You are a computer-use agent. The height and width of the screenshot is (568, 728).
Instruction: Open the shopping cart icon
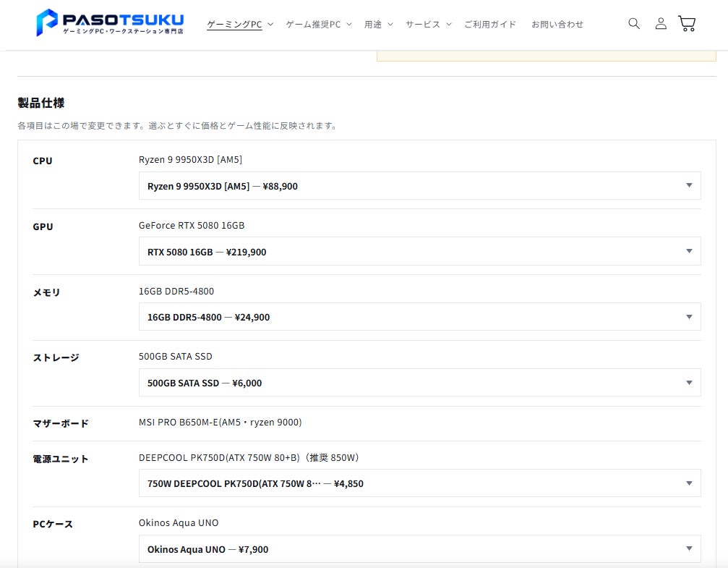[x=687, y=23]
